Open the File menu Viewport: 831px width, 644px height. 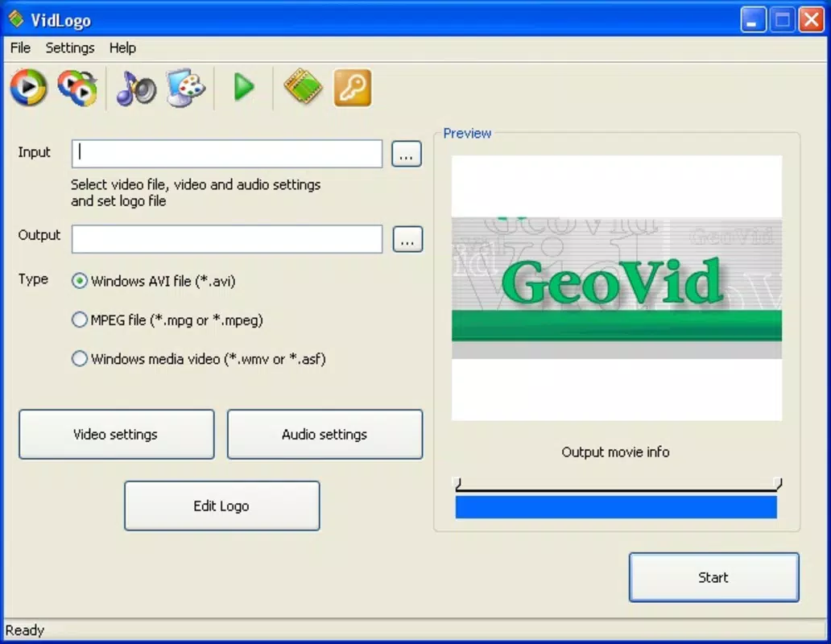pos(20,48)
